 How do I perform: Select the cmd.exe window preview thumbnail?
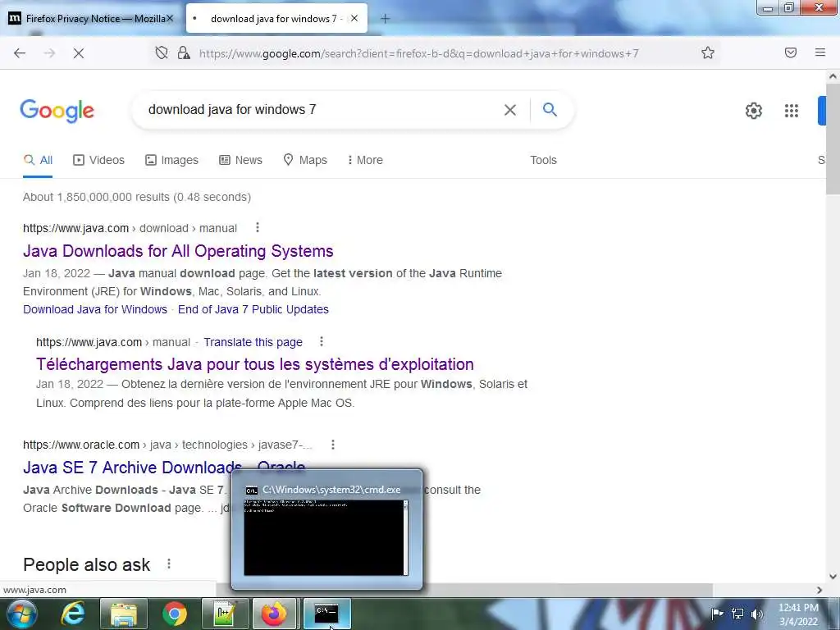(326, 530)
